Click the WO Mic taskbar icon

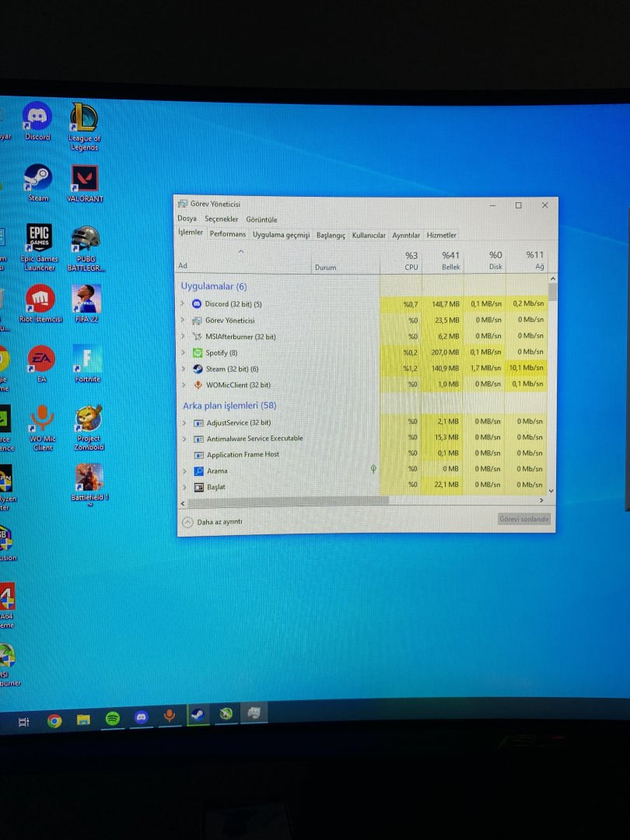pyautogui.click(x=170, y=716)
